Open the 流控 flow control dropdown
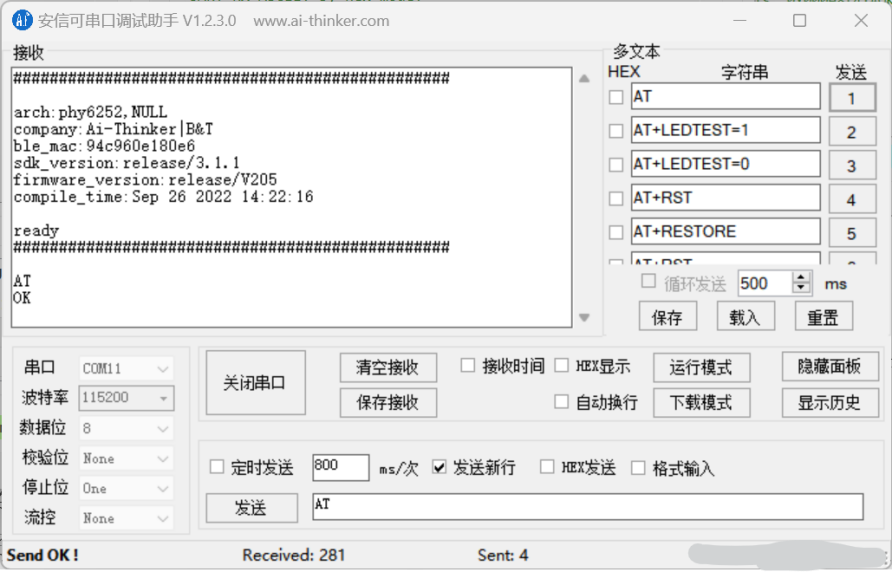The height and width of the screenshot is (573, 893). [126, 518]
